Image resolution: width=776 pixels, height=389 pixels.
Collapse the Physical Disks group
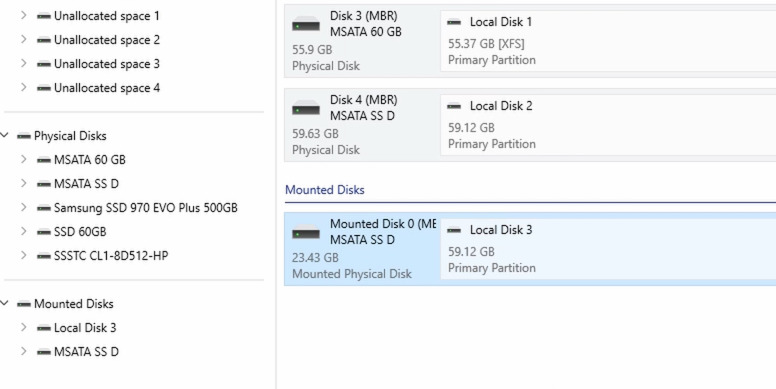pos(5,135)
